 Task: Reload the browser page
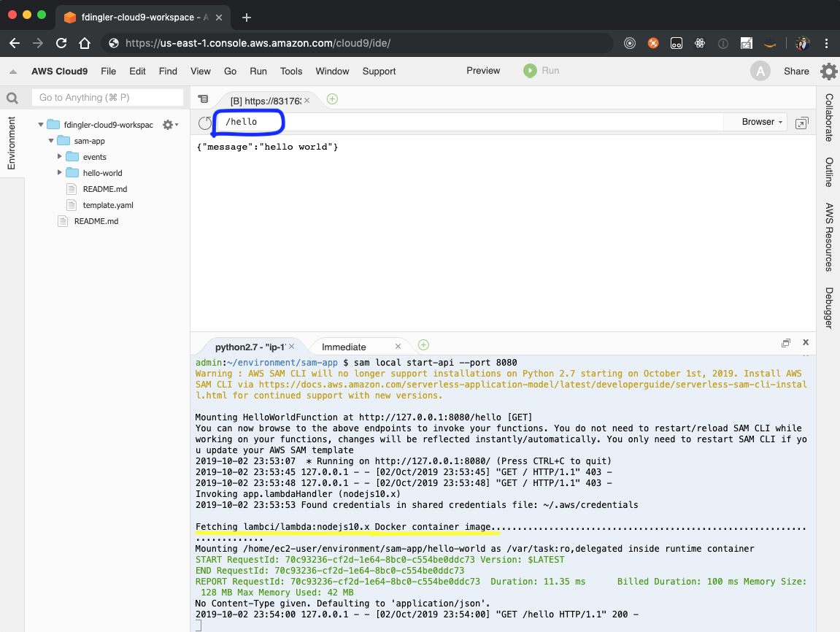pyautogui.click(x=61, y=43)
